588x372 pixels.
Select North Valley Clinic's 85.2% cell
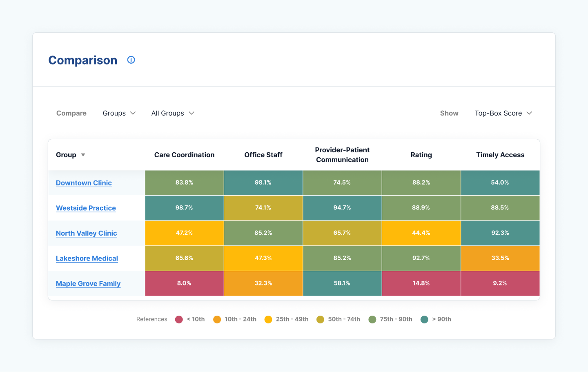click(263, 233)
